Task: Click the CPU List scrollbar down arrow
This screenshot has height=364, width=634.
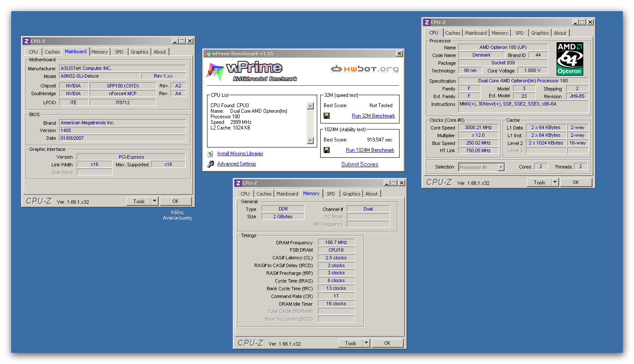Action: coord(310,141)
